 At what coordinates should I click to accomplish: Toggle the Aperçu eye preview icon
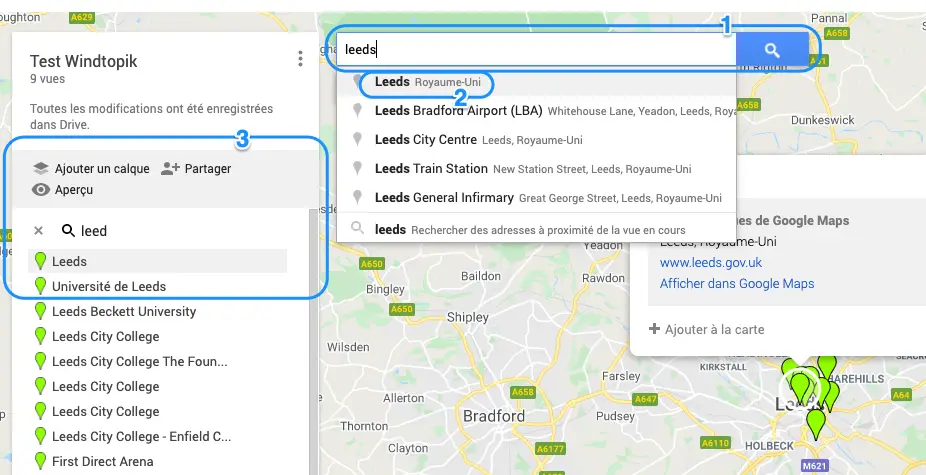40,190
